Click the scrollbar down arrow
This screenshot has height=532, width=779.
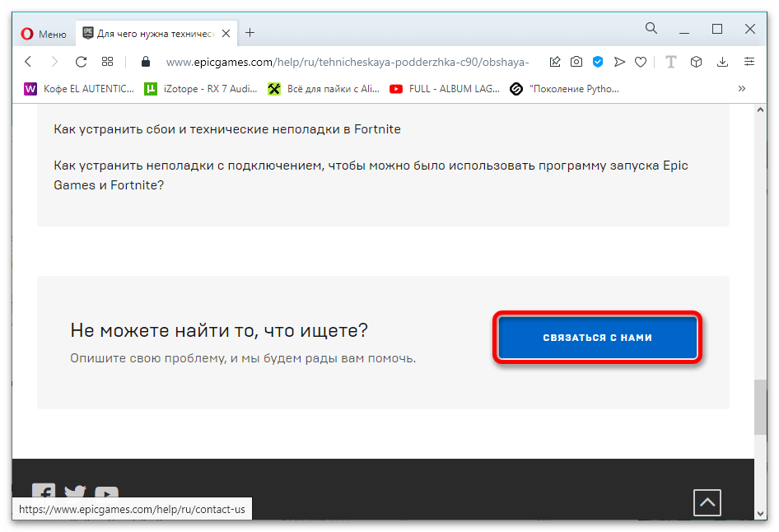[x=760, y=514]
